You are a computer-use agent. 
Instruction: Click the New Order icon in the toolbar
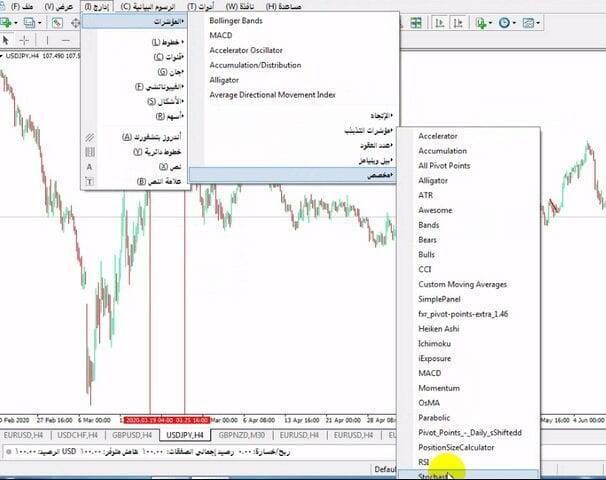click(x=5, y=23)
